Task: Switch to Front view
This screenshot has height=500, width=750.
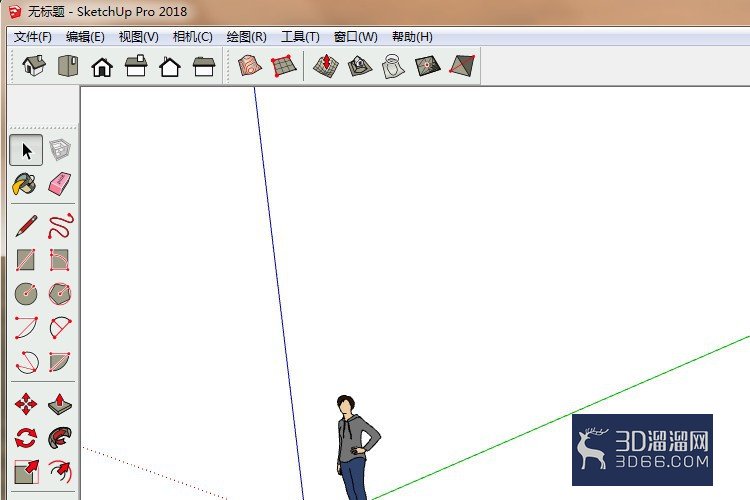Action: pyautogui.click(x=102, y=66)
